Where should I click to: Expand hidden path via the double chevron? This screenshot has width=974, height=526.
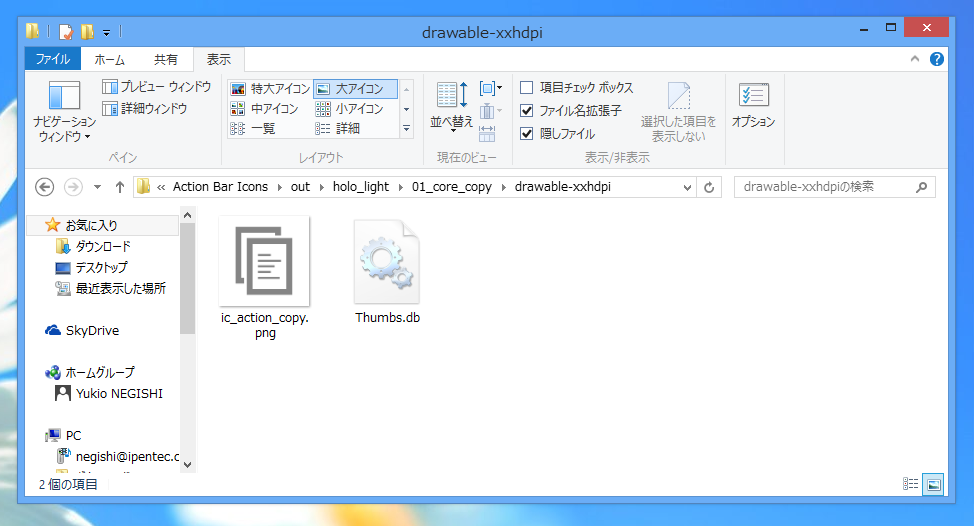pyautogui.click(x=161, y=187)
